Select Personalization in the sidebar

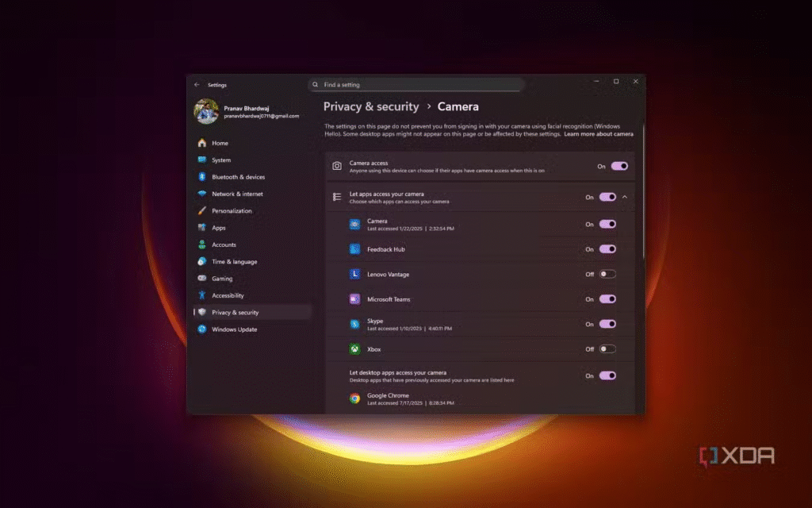tap(232, 211)
